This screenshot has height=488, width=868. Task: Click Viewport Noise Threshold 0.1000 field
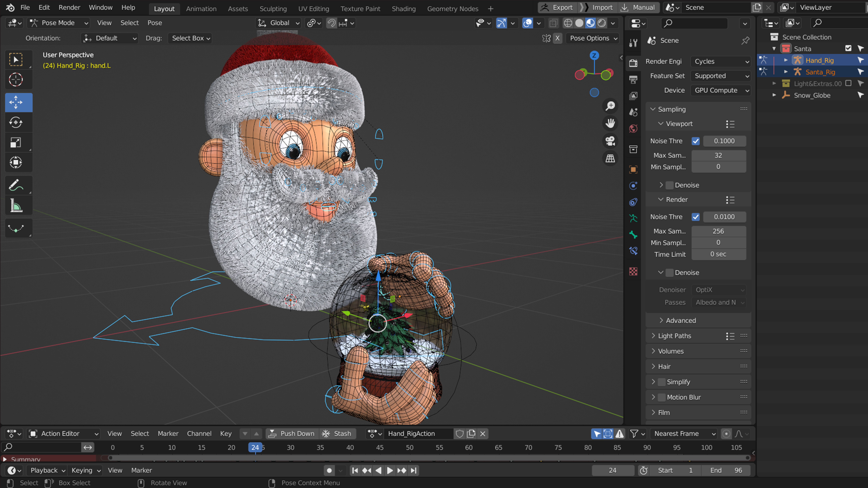[724, 141]
